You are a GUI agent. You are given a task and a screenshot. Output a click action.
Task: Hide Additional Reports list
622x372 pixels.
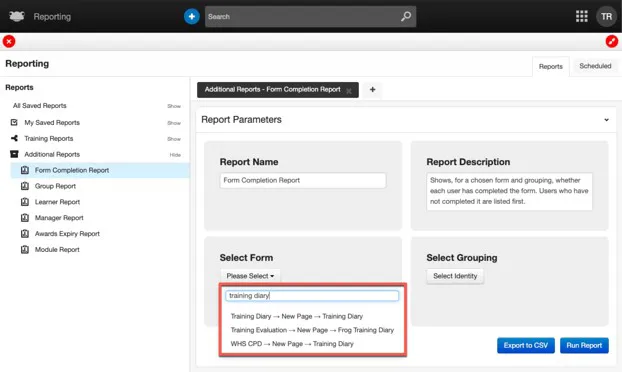click(175, 155)
